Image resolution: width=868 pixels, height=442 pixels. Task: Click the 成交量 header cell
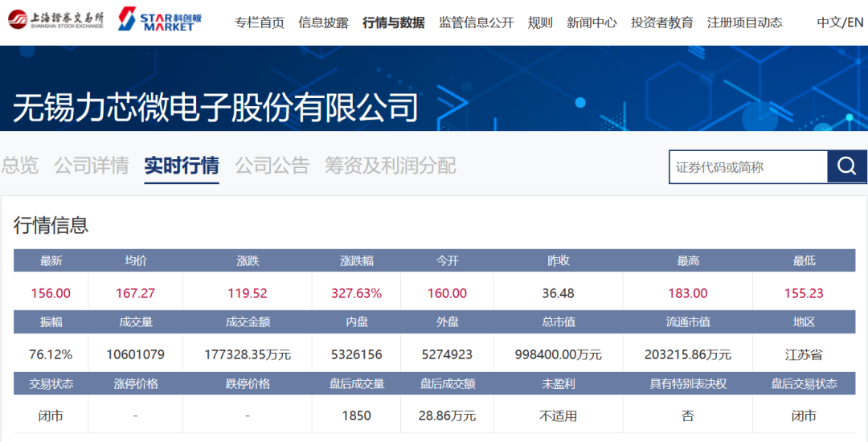coord(136,322)
